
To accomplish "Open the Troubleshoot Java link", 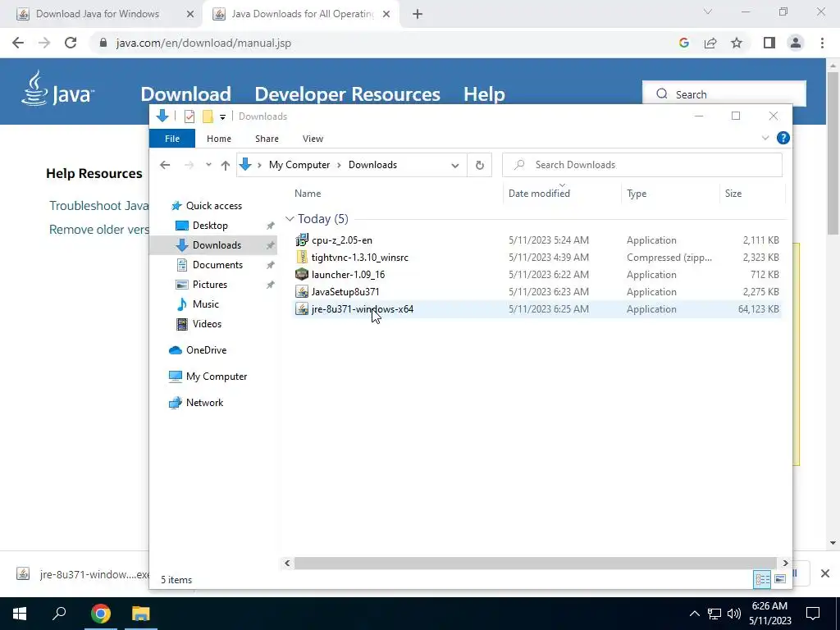I will pyautogui.click(x=99, y=206).
